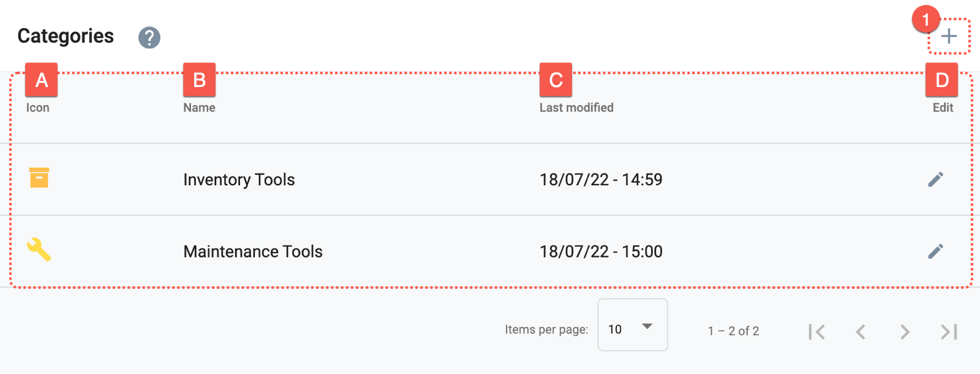Edit Inventory Tools with pencil icon
The image size is (980, 374).
click(x=935, y=179)
